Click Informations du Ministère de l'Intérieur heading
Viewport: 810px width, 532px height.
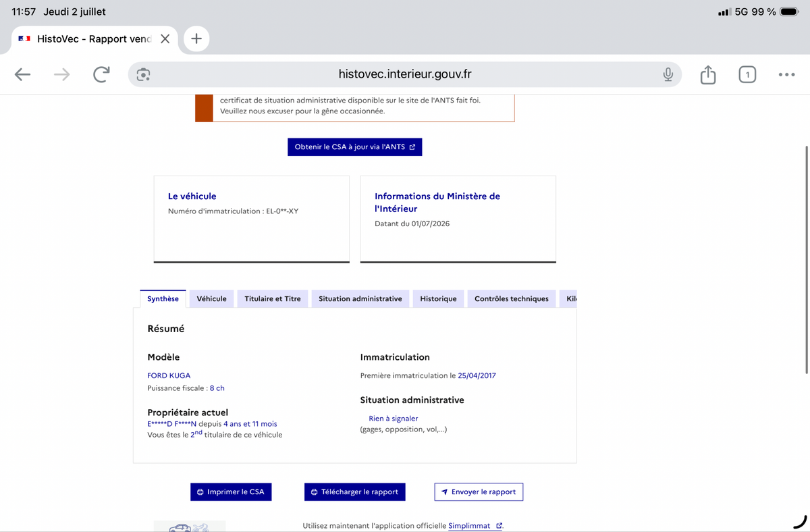(x=437, y=203)
